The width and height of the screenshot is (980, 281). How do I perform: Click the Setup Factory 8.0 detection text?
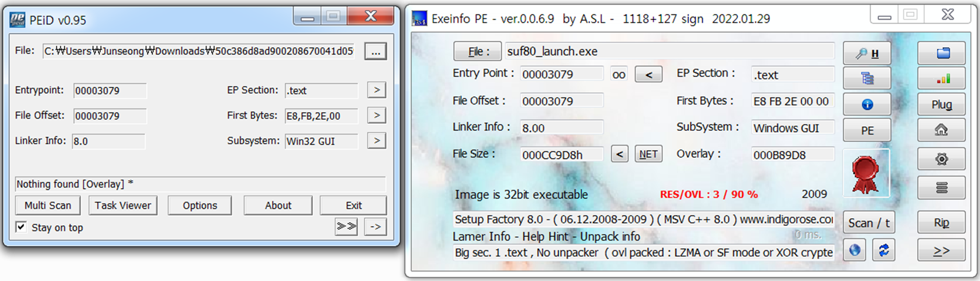(x=643, y=220)
